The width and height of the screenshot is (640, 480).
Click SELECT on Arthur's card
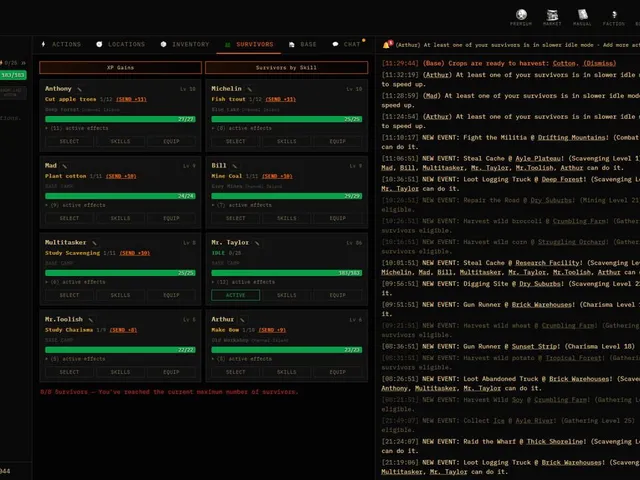pos(236,372)
